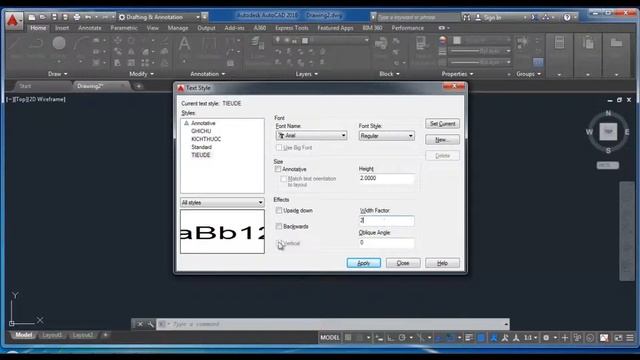Click the Help question mark icon in title bar
The image size is (640, 360).
coord(567,17)
